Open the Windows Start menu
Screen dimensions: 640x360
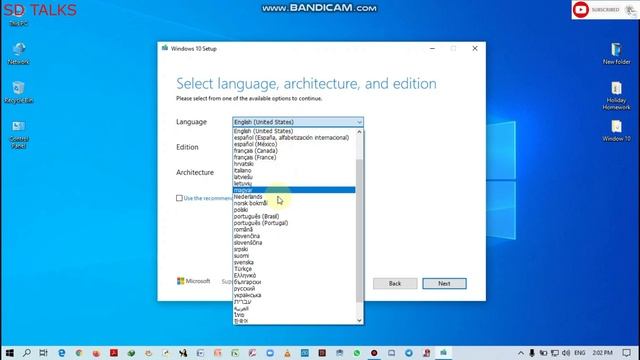coord(9,353)
